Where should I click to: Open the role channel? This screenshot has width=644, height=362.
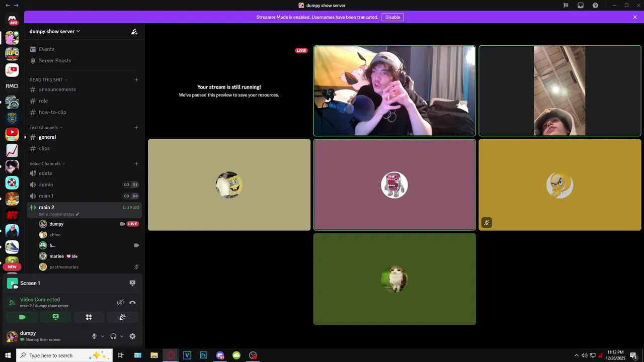click(x=84, y=101)
